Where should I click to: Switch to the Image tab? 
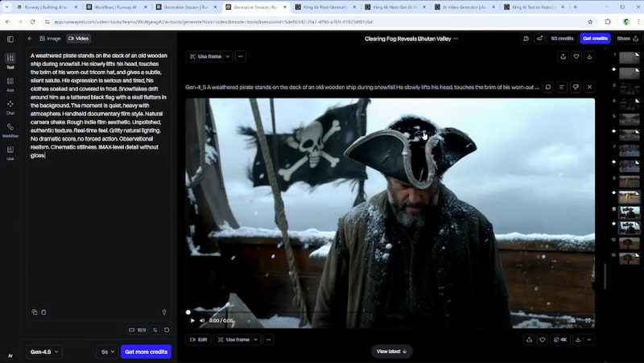pyautogui.click(x=50, y=38)
